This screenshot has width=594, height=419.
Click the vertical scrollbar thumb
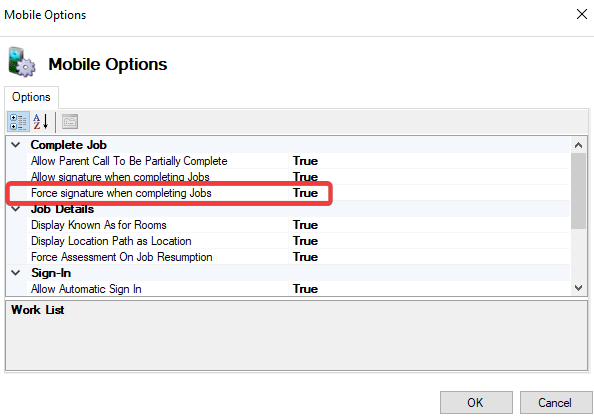click(x=578, y=191)
